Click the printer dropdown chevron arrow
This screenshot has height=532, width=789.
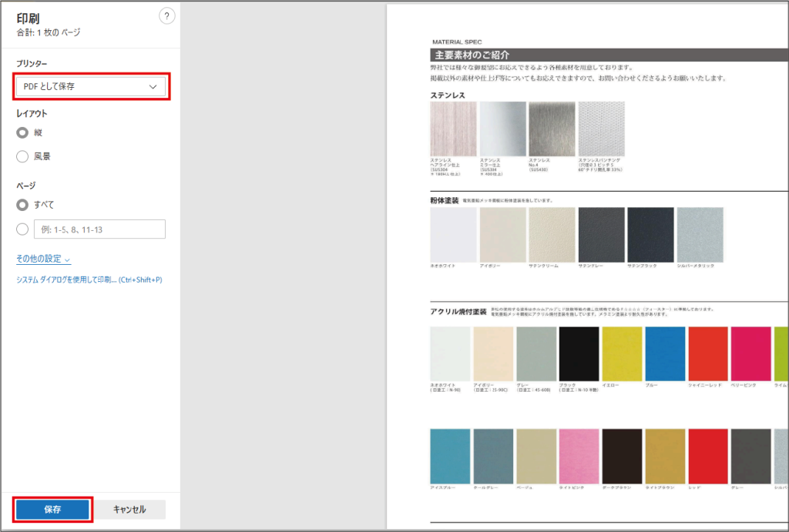153,87
